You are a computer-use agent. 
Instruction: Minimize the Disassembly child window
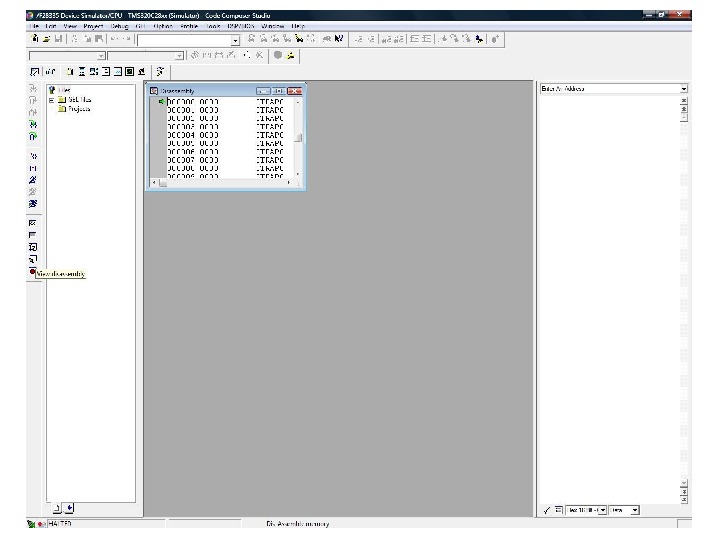[x=263, y=91]
